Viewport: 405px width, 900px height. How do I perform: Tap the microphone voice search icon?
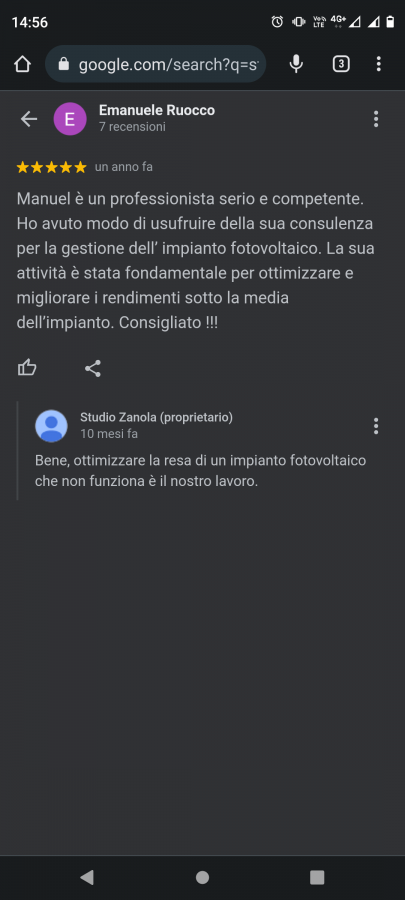(x=296, y=64)
